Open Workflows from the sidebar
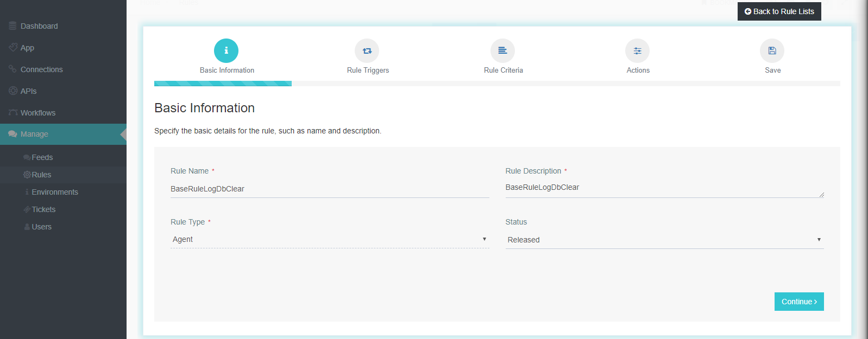Image resolution: width=868 pixels, height=339 pixels. click(37, 113)
